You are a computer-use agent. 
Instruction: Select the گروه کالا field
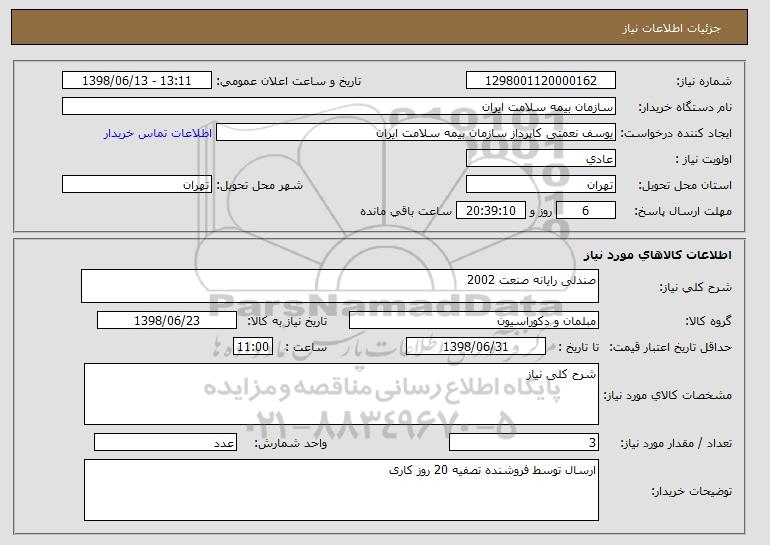point(474,321)
